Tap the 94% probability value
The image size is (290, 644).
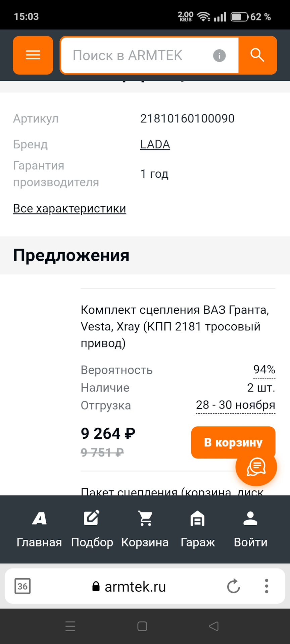point(264,369)
